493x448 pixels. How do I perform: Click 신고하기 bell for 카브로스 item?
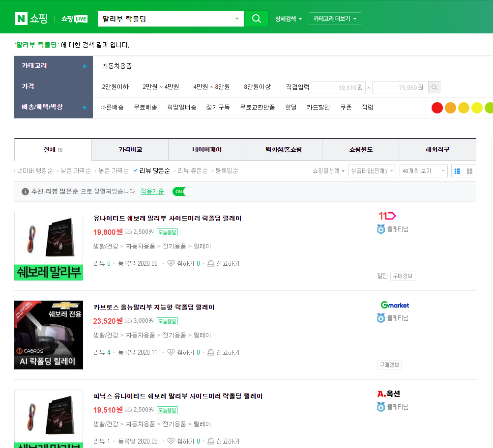tap(211, 352)
